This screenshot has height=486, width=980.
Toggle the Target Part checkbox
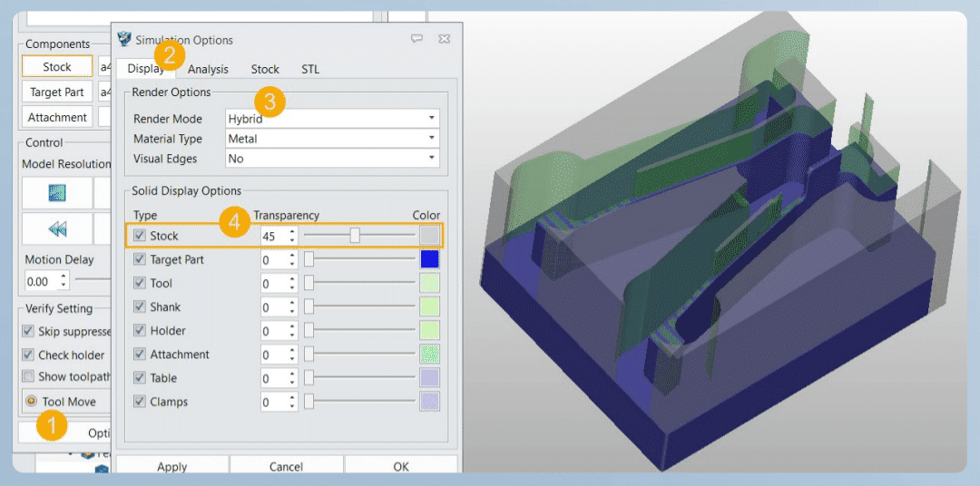140,260
